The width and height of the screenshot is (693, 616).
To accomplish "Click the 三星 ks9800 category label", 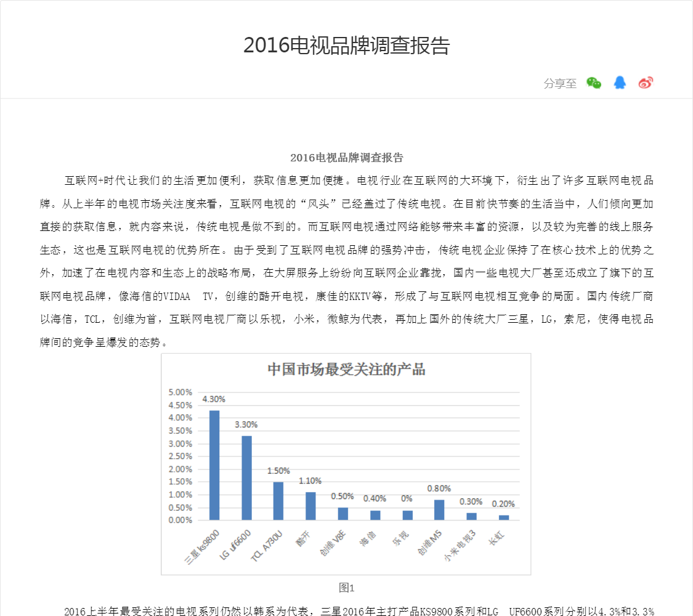I will point(201,547).
